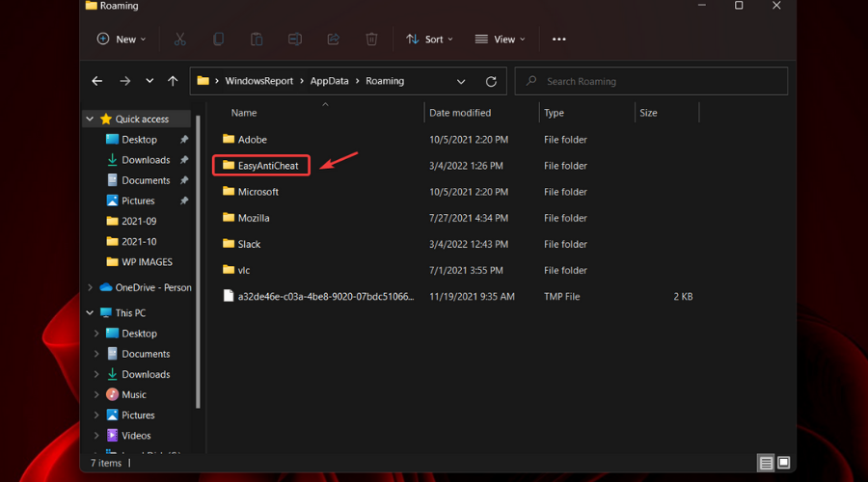Click the 2 KB size cell
The width and height of the screenshot is (868, 482).
[x=683, y=297]
